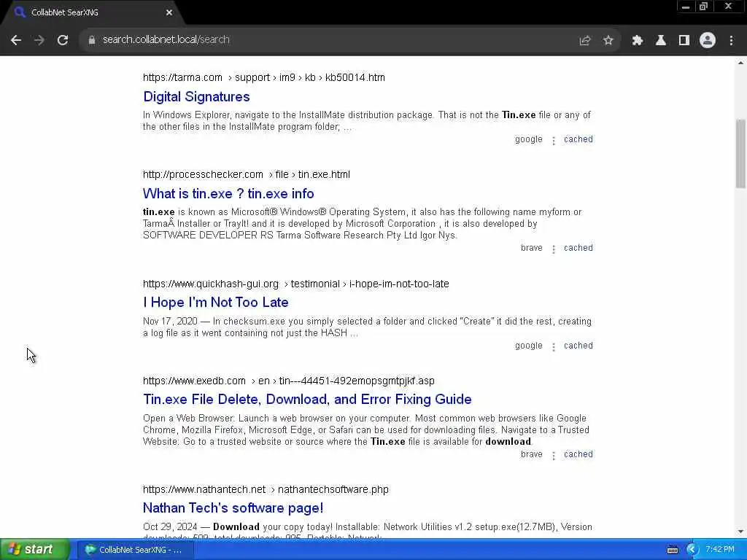Reload the search results page
This screenshot has height=560, width=747.
(63, 40)
